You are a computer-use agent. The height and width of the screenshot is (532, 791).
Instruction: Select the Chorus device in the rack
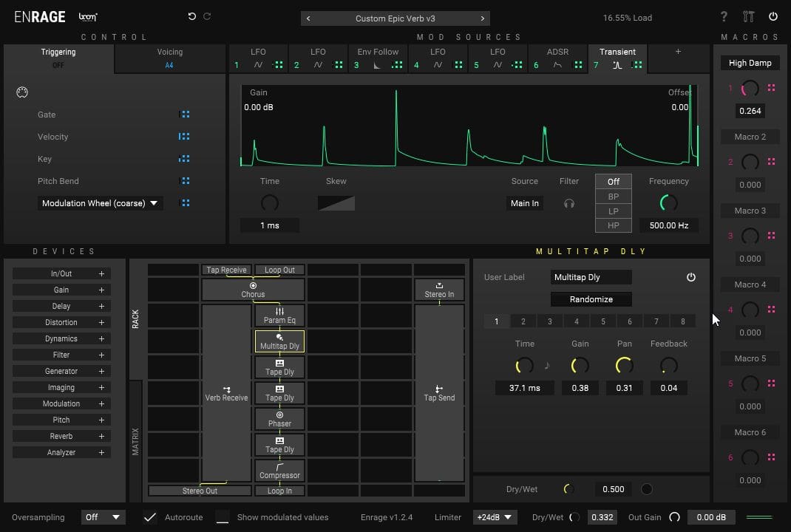click(253, 290)
